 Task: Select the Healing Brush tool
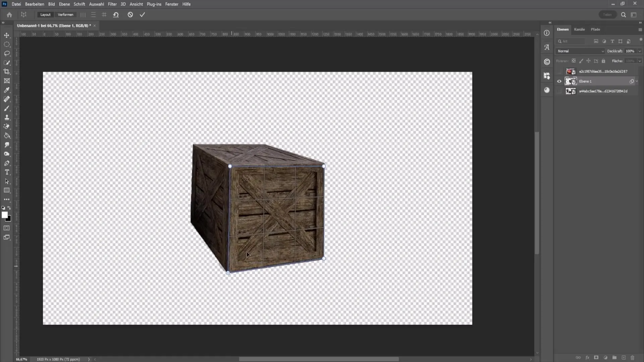[7, 99]
